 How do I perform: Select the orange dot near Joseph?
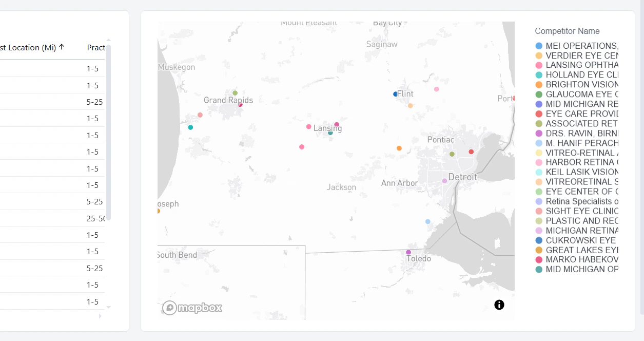coord(158,211)
